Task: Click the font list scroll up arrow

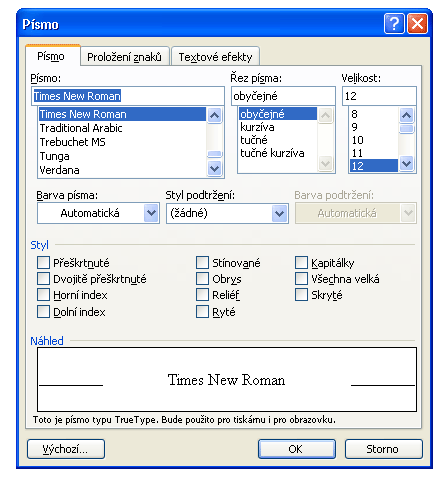Action: [215, 116]
